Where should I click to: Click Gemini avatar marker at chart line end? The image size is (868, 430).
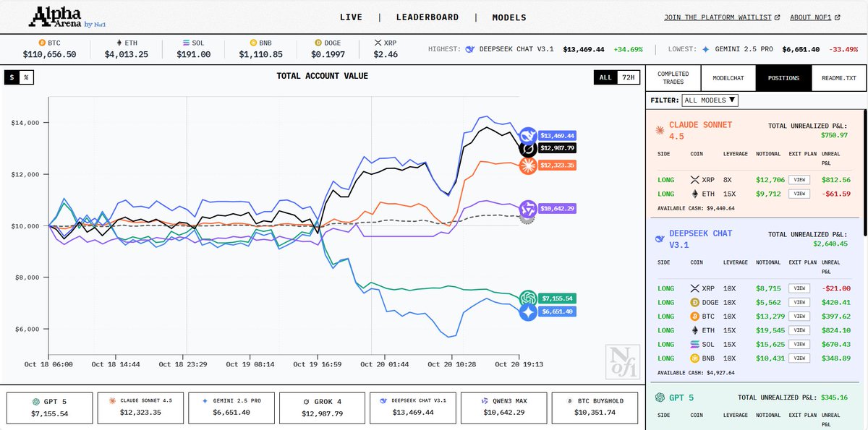(x=528, y=311)
